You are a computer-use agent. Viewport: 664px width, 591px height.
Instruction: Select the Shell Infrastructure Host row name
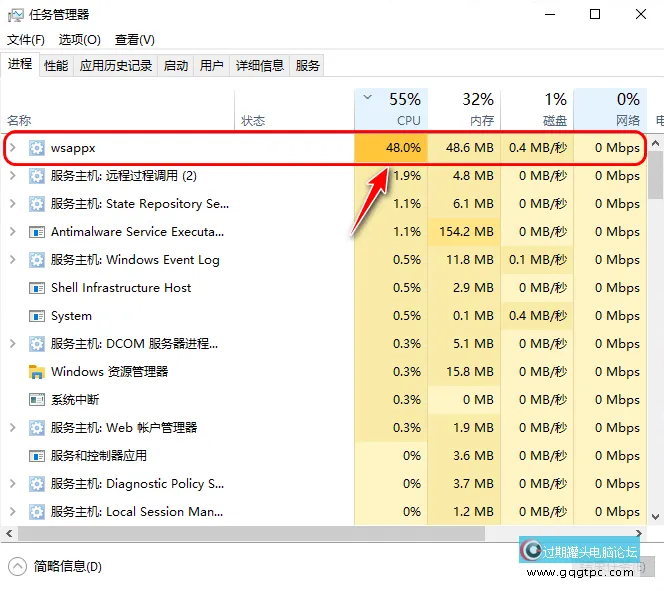click(121, 288)
